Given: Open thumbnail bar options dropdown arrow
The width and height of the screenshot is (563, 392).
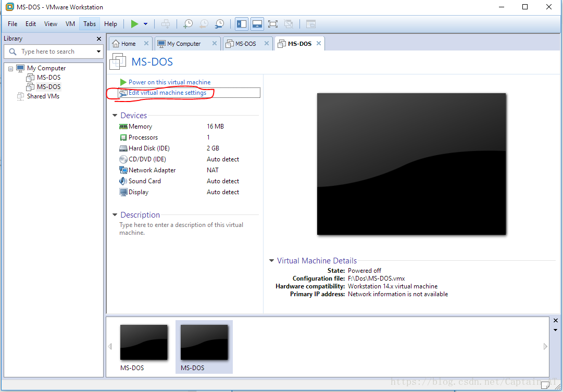Looking at the screenshot, I should (556, 330).
